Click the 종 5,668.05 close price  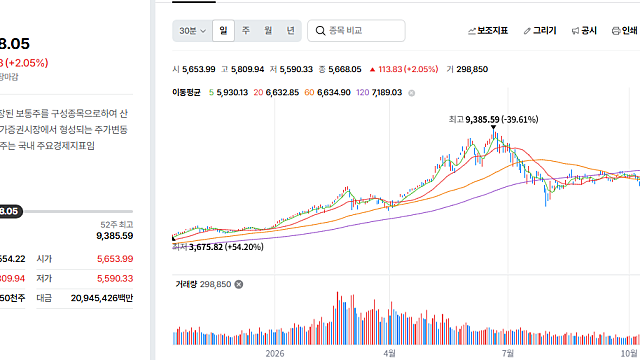340,69
